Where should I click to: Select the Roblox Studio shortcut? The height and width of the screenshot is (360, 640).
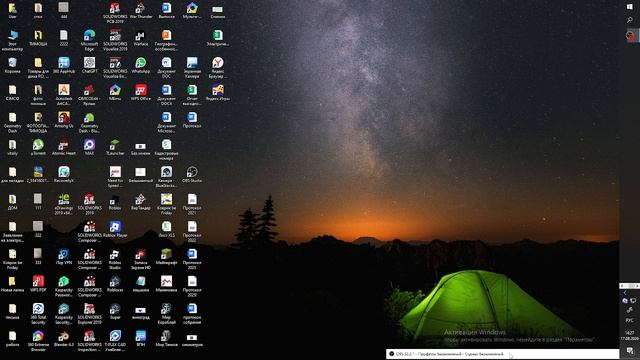coord(115,259)
